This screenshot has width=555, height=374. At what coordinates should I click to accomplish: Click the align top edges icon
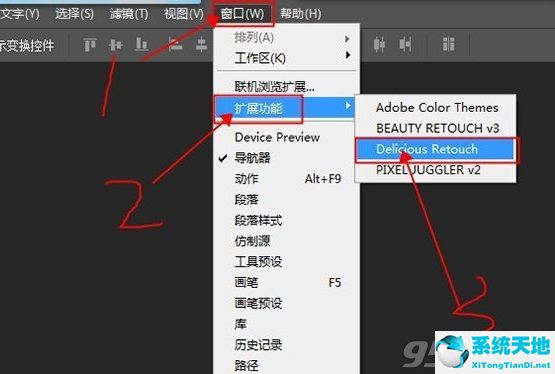click(90, 45)
